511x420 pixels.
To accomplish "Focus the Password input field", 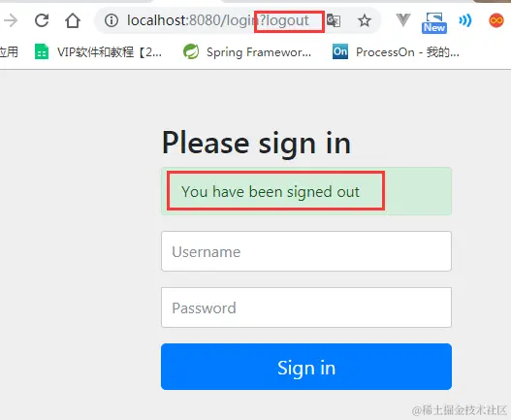I will (306, 307).
